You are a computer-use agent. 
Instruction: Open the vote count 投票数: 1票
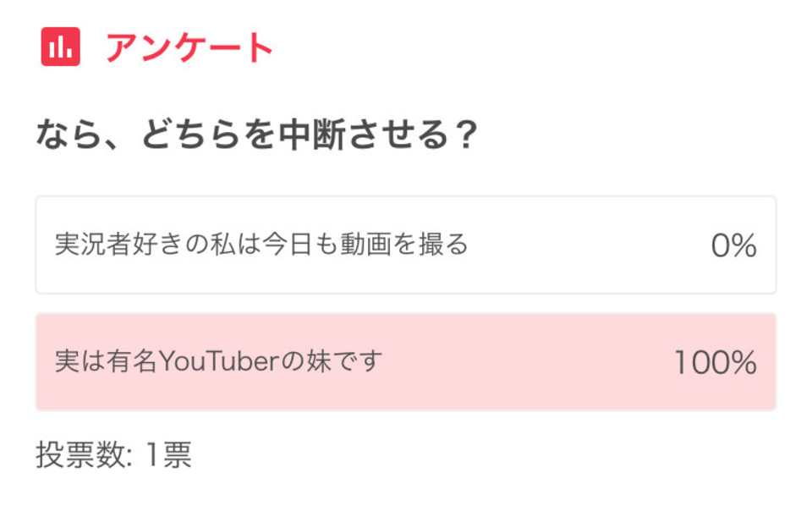pos(114,454)
